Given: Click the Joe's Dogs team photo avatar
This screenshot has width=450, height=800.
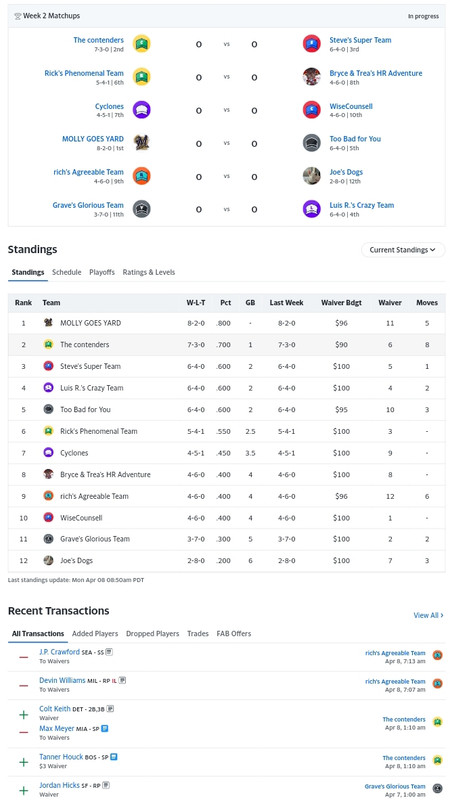Looking at the screenshot, I should pyautogui.click(x=311, y=176).
